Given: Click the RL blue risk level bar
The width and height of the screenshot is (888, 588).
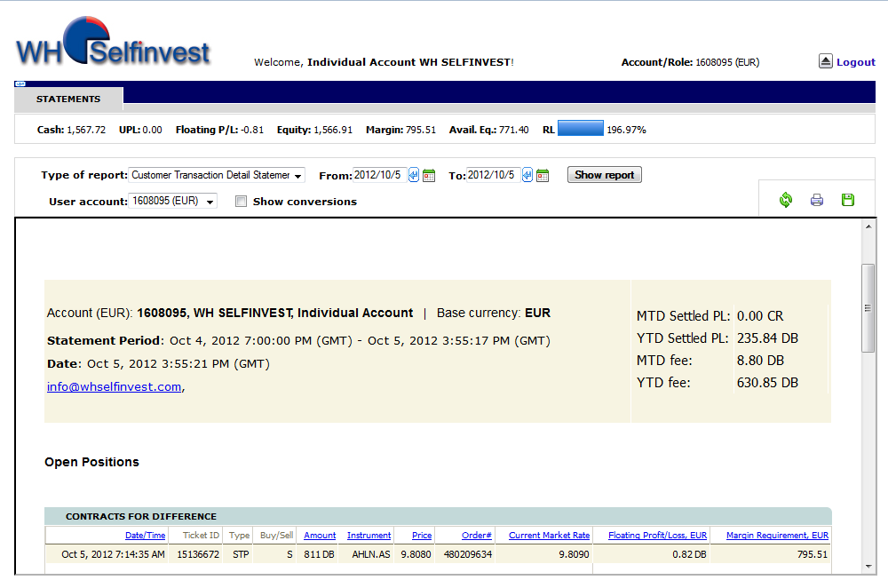Looking at the screenshot, I should click(x=581, y=129).
